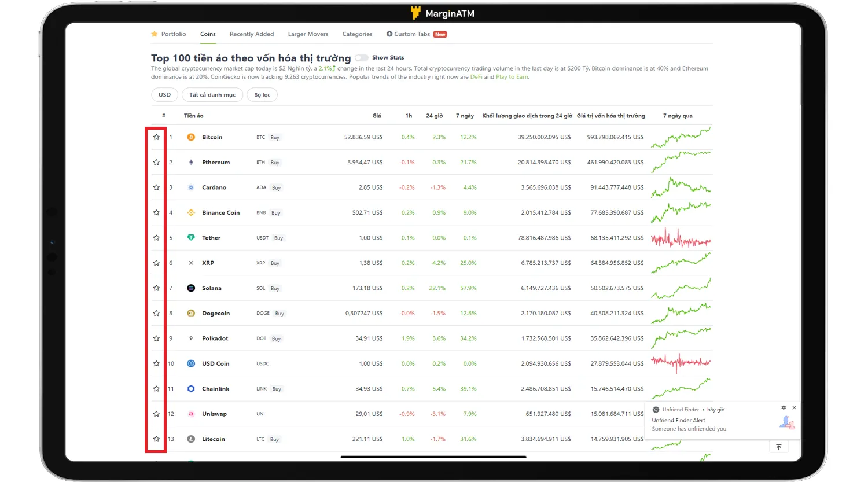
Task: Open the Bộ lọc filter
Action: (262, 95)
